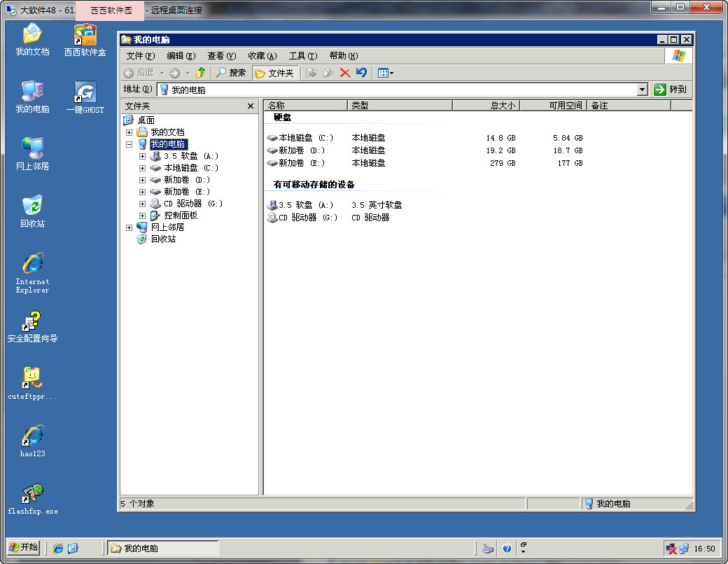Select 新加卷 (D:) in file list

295,150
